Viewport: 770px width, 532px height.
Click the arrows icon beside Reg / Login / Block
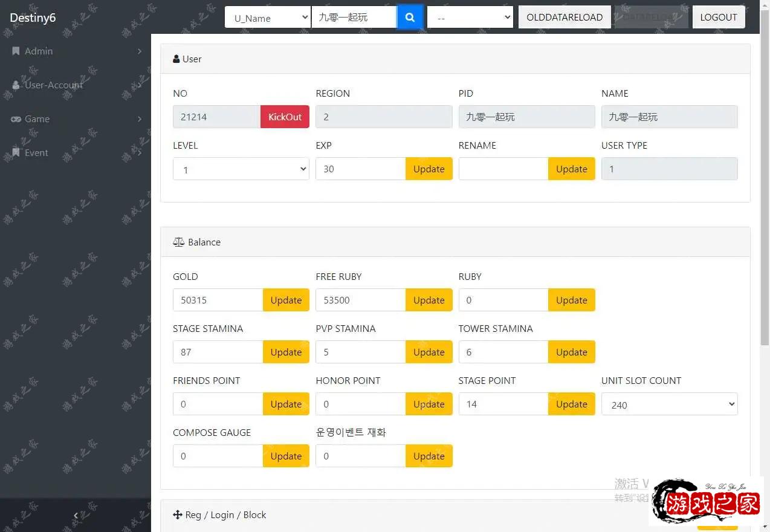click(178, 515)
